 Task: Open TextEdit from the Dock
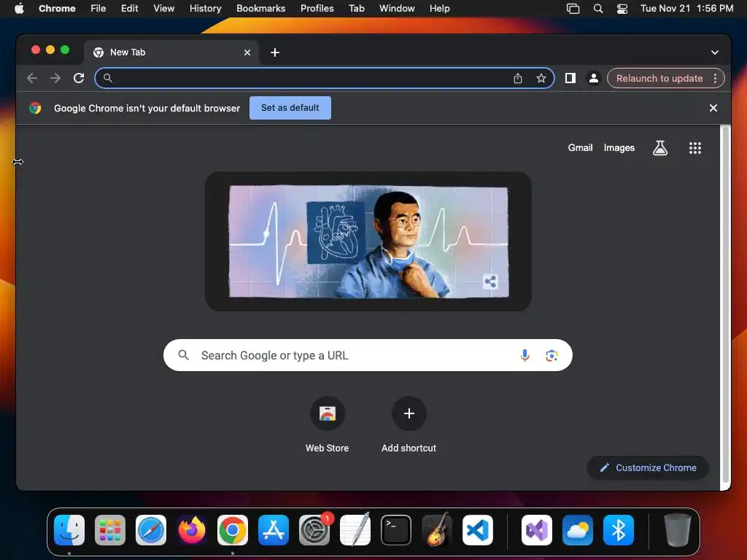355,530
